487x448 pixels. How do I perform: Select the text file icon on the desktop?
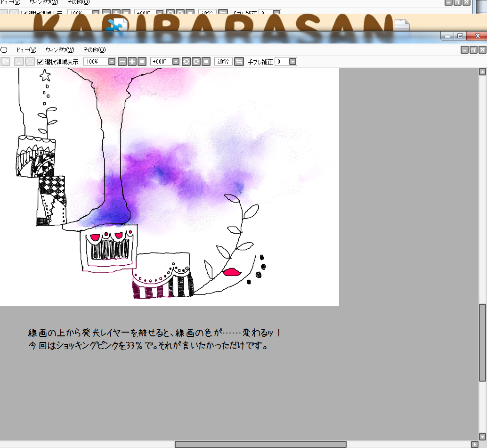[x=402, y=25]
